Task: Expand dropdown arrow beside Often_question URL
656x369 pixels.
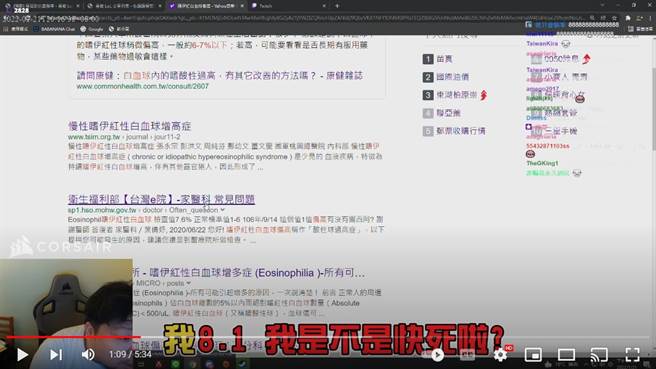Action: point(223,210)
